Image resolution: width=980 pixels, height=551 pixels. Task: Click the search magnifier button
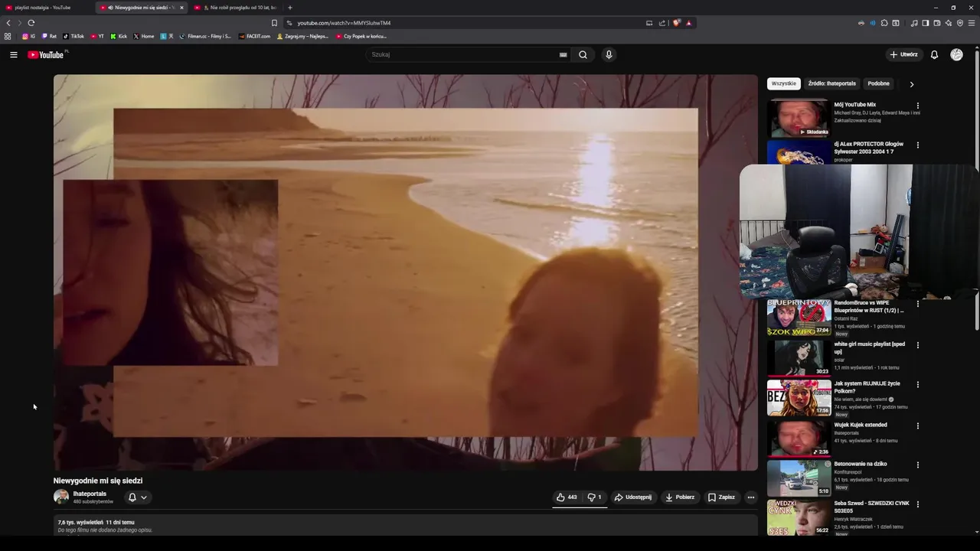coord(583,54)
